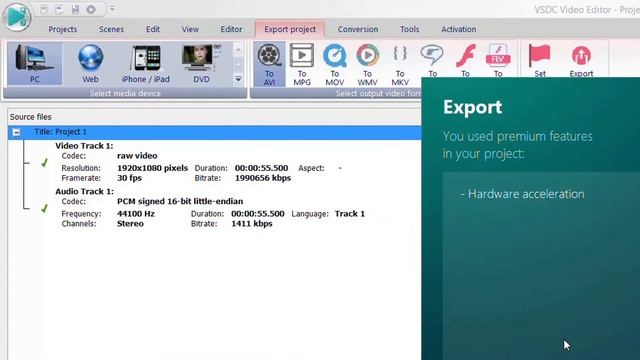The height and width of the screenshot is (360, 640).
Task: Click the first quick-access toolbar icon
Action: click(44, 9)
